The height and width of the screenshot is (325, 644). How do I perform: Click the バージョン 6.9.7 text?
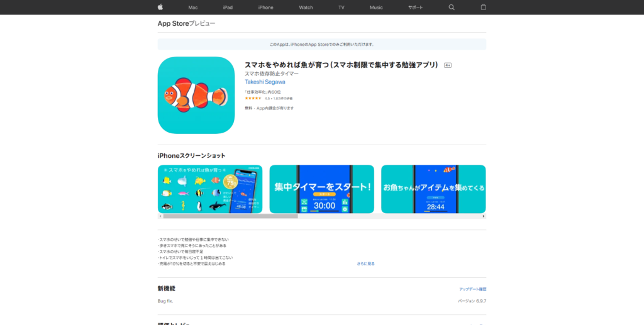472,301
